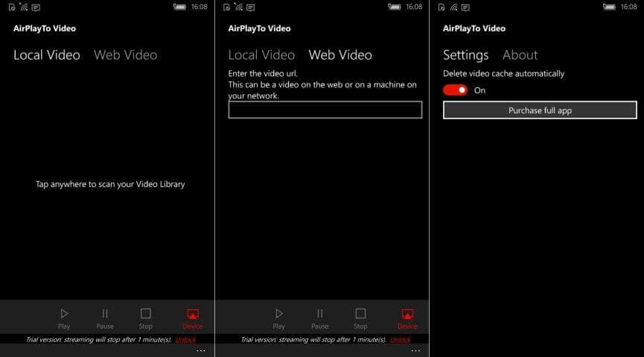Viewport: 644px width, 357px height.
Task: Click battery icon in right screen status bar
Action: pyautogui.click(x=609, y=7)
